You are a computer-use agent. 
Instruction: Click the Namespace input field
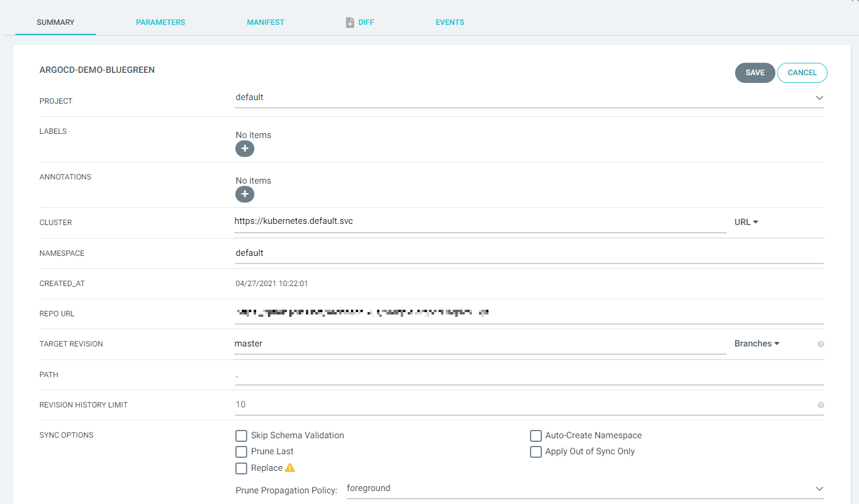529,253
